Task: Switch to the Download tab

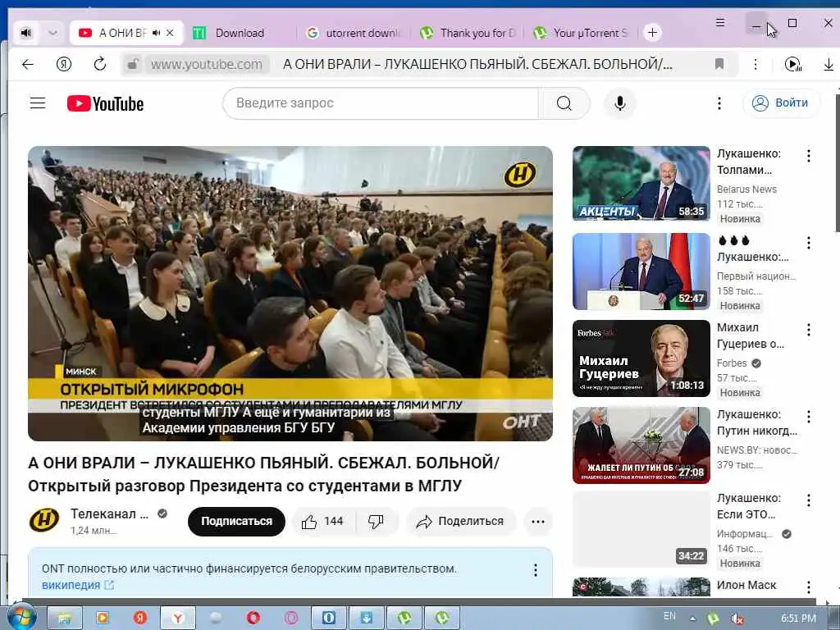Action: [240, 33]
